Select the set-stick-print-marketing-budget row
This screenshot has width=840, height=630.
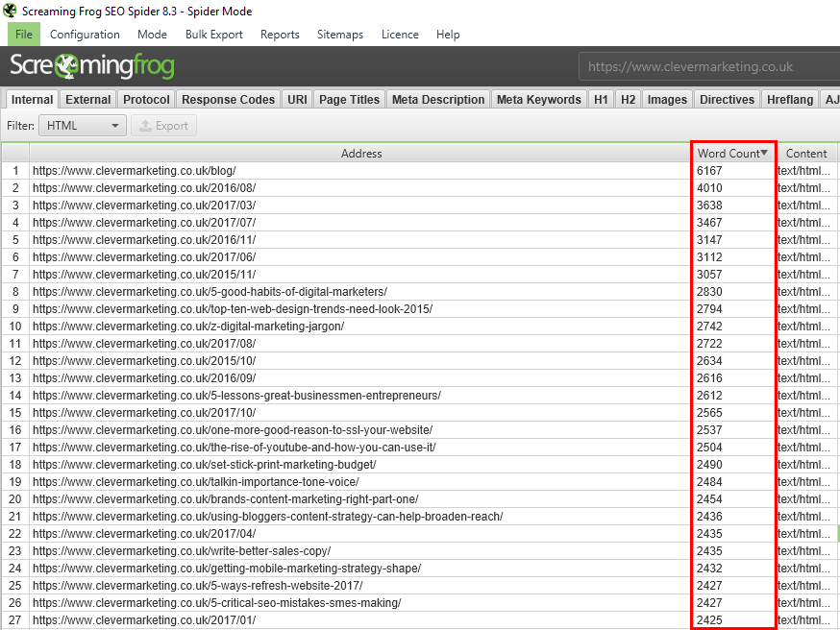[x=360, y=465]
